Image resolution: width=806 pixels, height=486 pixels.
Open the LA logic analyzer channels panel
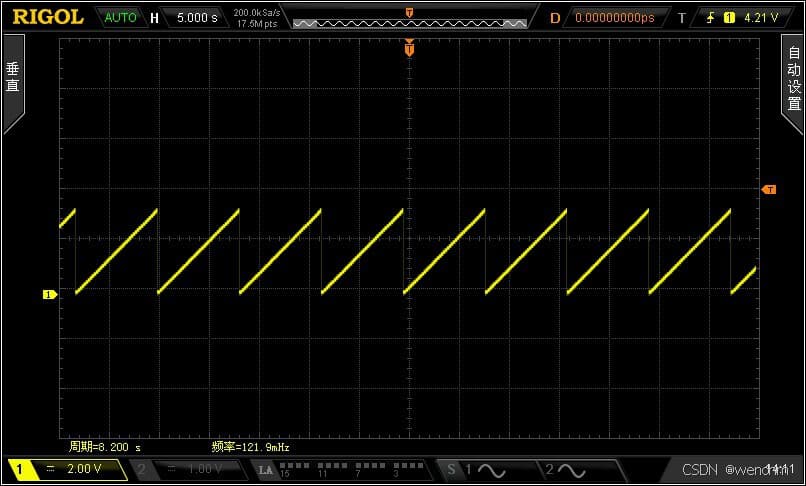coord(342,470)
